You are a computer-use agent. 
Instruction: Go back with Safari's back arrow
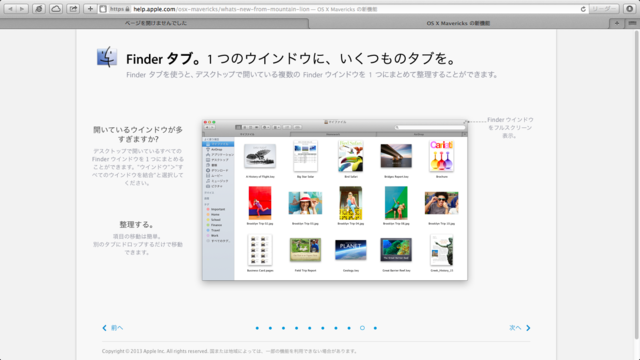[10, 9]
